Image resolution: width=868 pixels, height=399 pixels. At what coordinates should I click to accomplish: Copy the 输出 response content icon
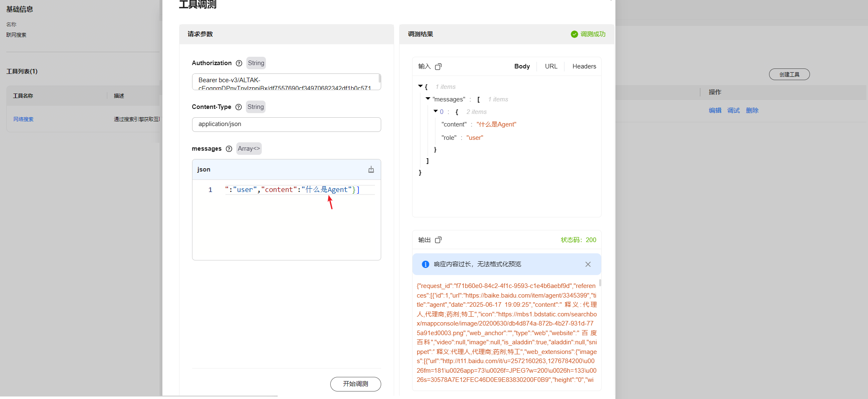click(x=438, y=240)
